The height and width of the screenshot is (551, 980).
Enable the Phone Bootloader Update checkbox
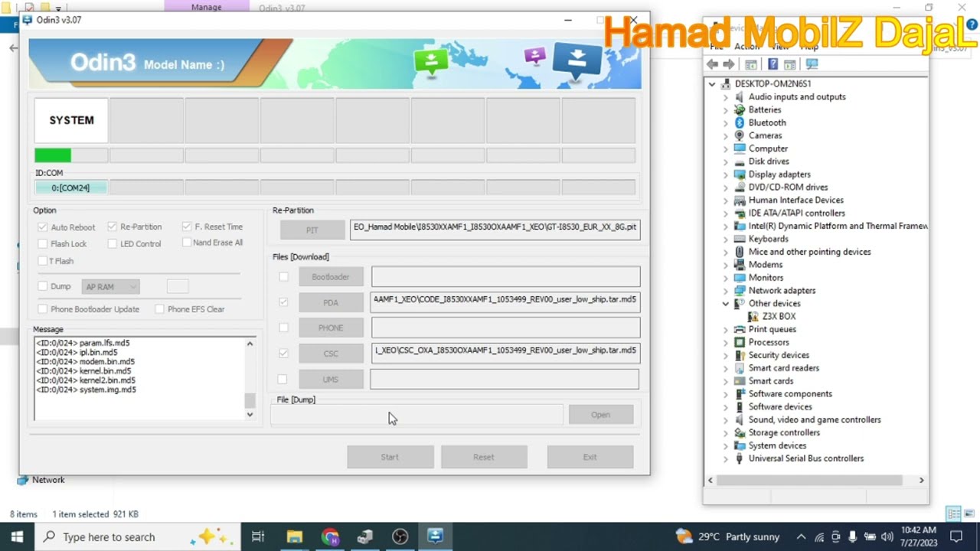(x=43, y=309)
